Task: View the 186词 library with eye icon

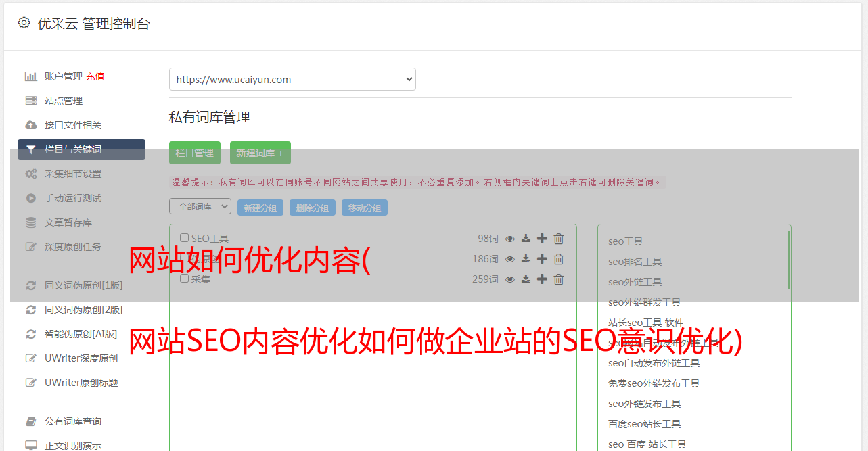Action: point(510,259)
